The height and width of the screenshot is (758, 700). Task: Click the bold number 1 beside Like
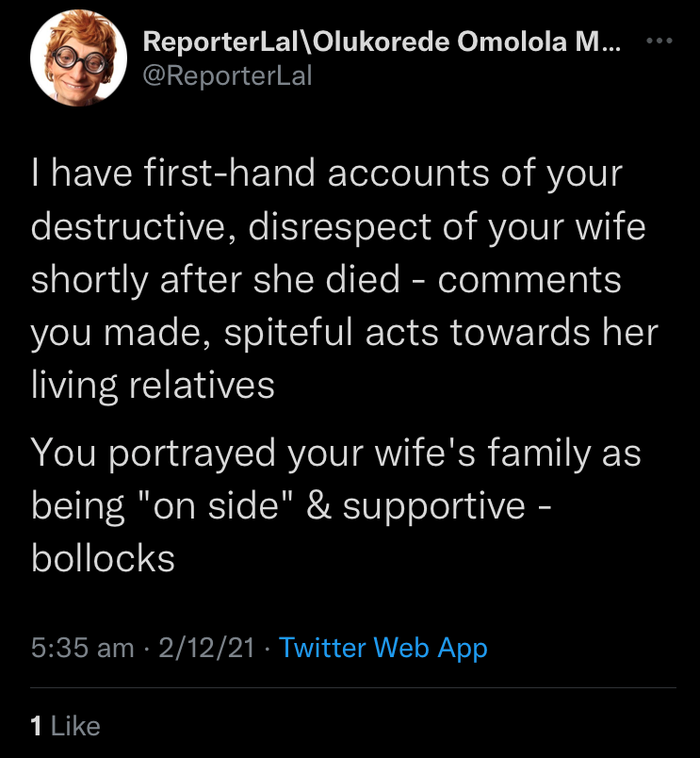point(37,726)
